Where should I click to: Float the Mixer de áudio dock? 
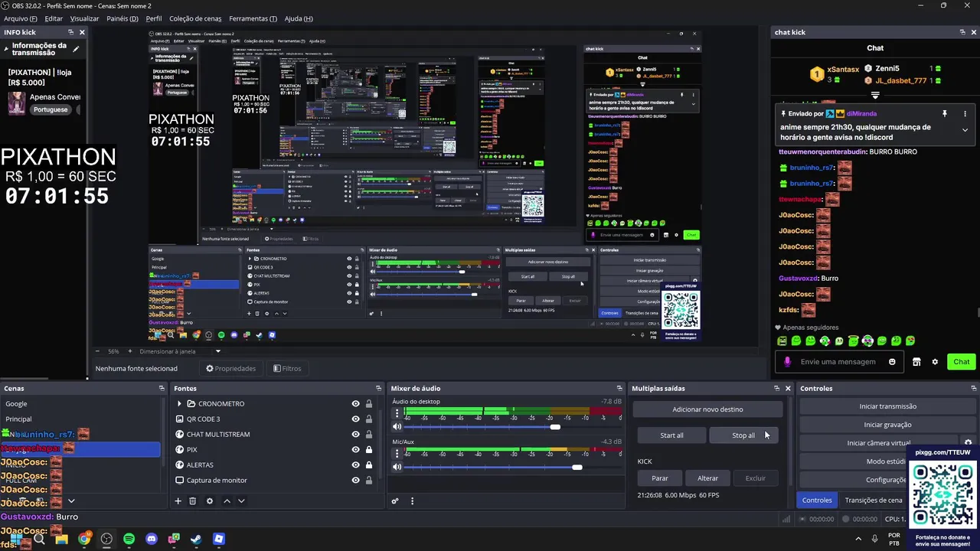coord(621,389)
